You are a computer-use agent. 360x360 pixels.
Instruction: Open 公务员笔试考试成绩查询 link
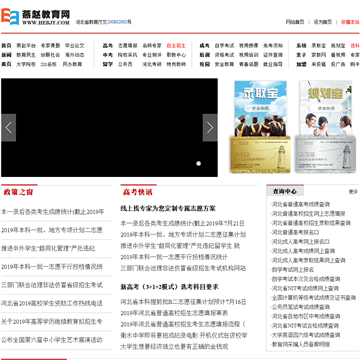[301, 307]
